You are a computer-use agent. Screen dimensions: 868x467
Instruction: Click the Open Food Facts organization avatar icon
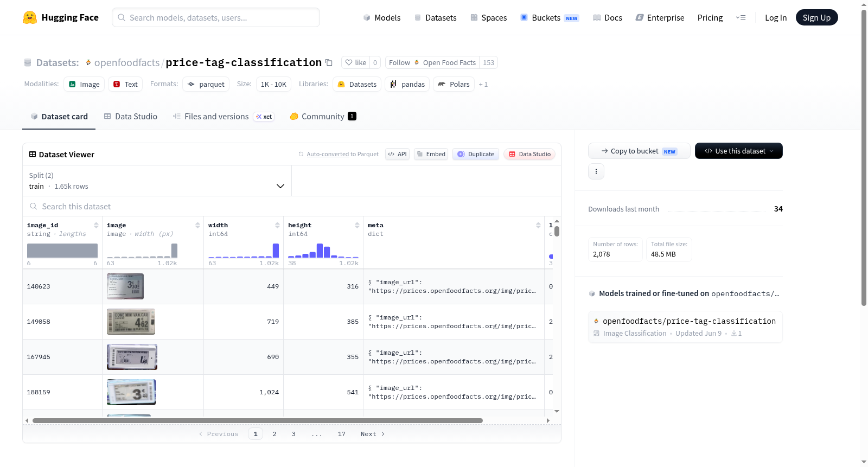point(417,62)
